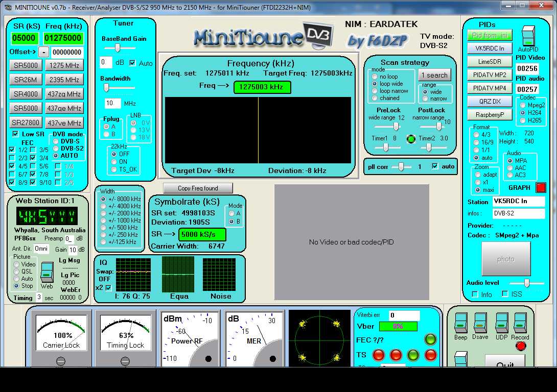Image resolution: width=557 pixels, height=392 pixels.
Task: Choose narrow scan range
Action: click(425, 99)
